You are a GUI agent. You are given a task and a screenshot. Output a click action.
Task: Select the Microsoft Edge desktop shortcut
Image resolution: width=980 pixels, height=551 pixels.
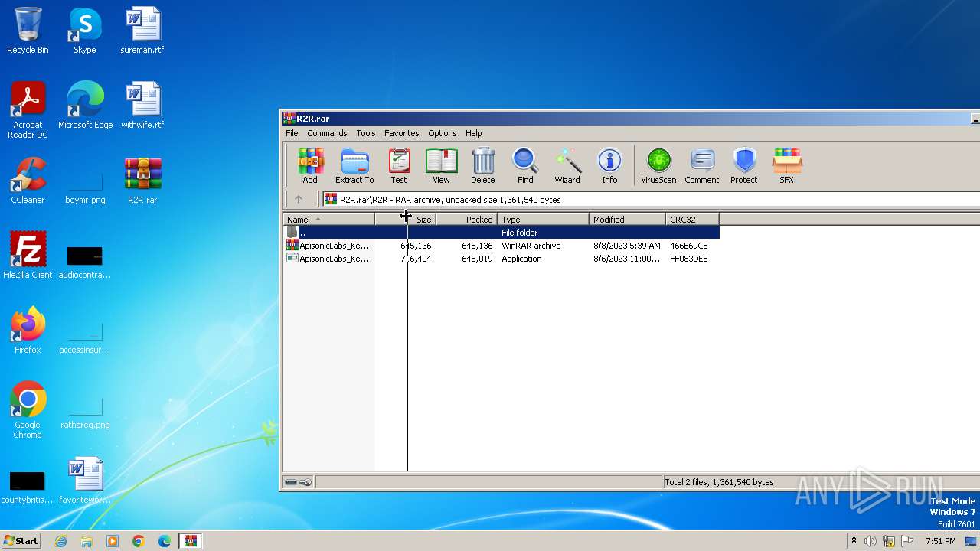[x=85, y=106]
